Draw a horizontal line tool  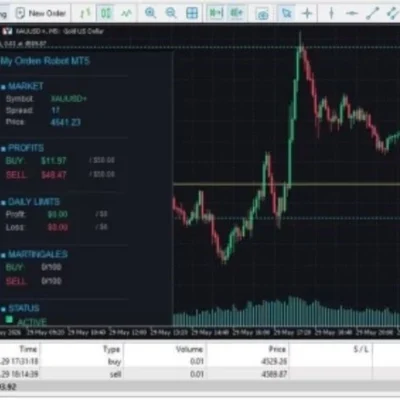click(352, 13)
